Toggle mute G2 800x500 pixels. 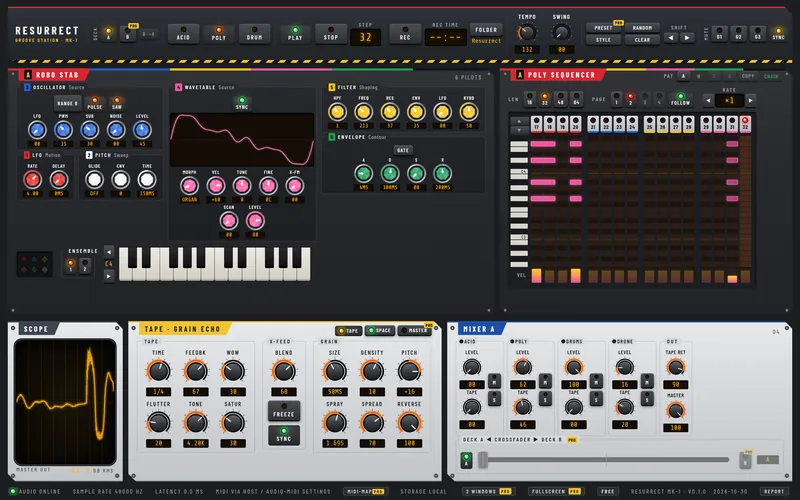738,34
